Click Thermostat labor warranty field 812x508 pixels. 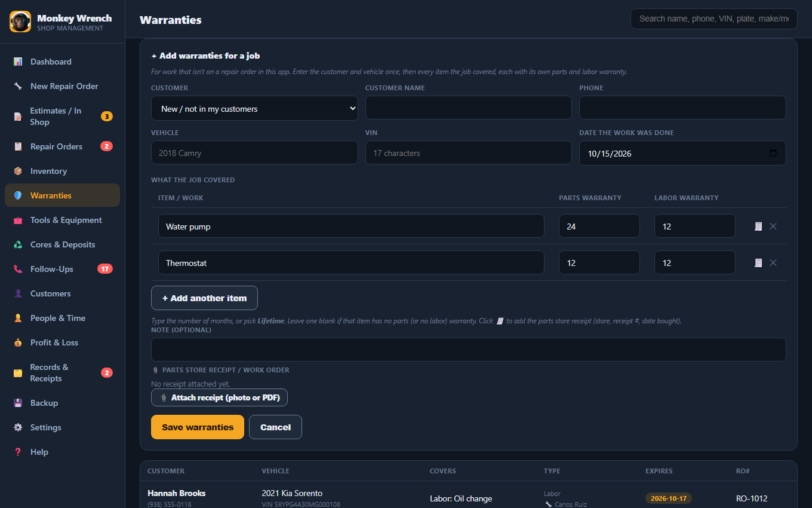(x=695, y=263)
